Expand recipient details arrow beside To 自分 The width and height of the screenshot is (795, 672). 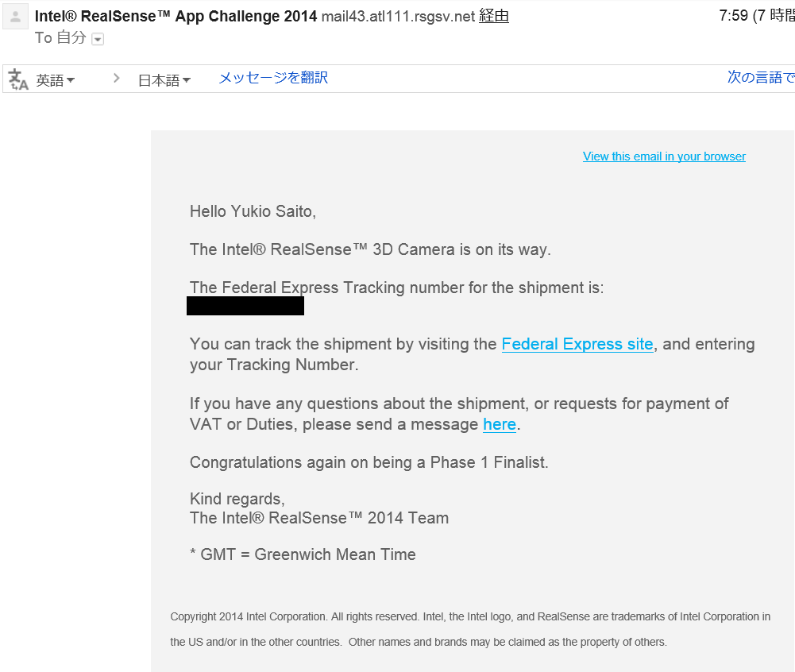coord(98,39)
